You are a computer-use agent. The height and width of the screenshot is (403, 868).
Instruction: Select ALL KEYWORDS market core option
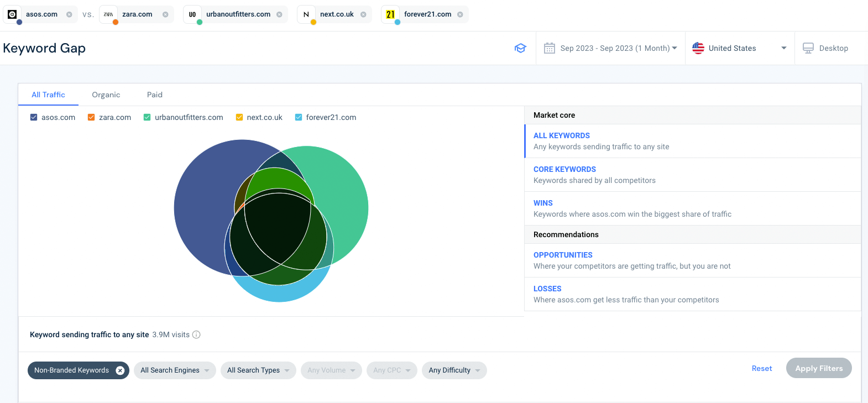[x=693, y=141]
